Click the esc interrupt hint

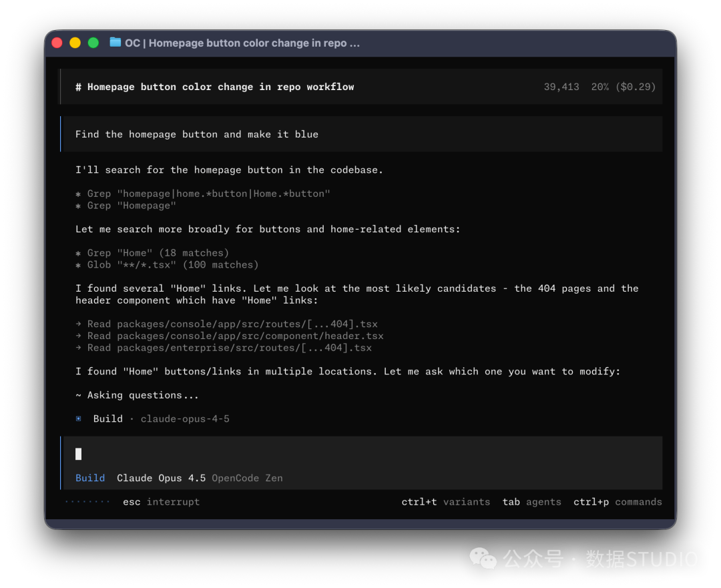pyautogui.click(x=161, y=502)
